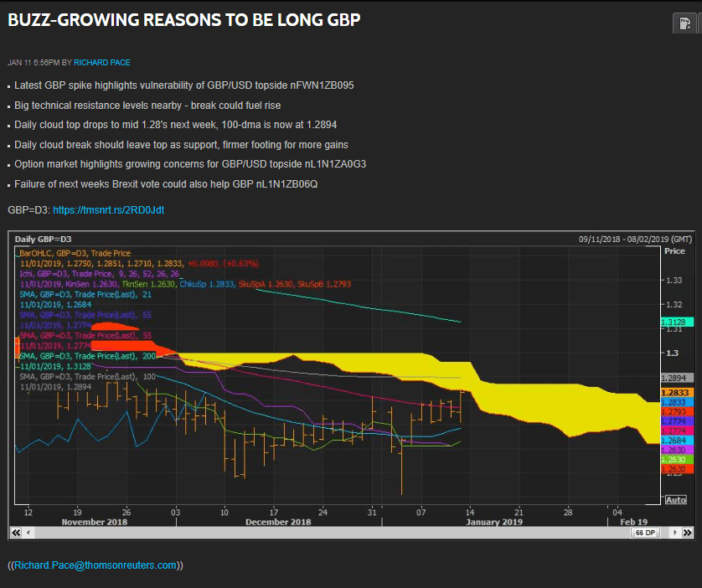Click the save story icon beside the headline
Viewport: 702px width, 588px height.
point(684,23)
